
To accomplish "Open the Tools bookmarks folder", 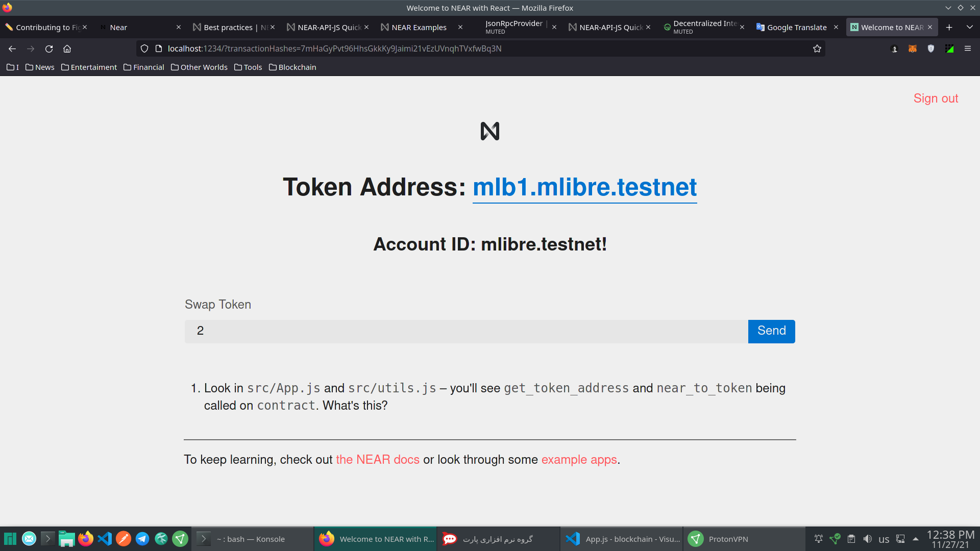I will (248, 67).
